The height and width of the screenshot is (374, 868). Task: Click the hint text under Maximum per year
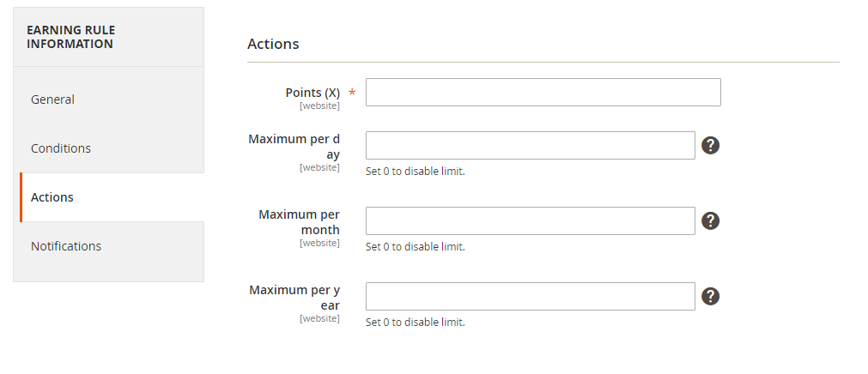pyautogui.click(x=416, y=322)
